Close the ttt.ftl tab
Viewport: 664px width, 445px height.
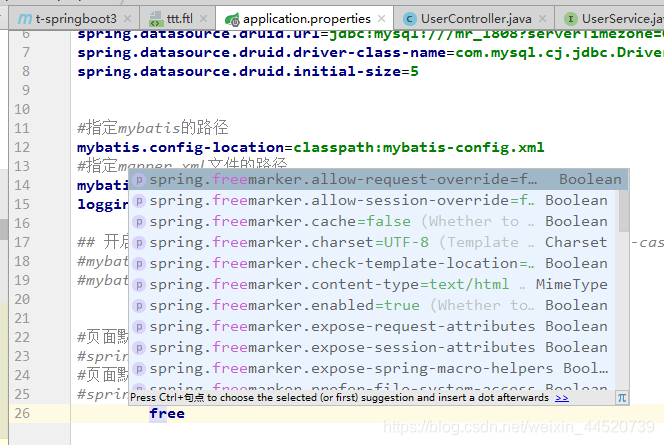pyautogui.click(x=203, y=19)
